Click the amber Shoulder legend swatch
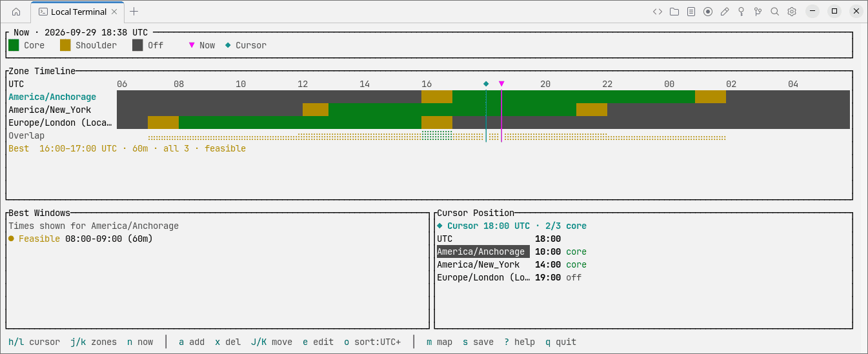This screenshot has height=354, width=868. [65, 45]
